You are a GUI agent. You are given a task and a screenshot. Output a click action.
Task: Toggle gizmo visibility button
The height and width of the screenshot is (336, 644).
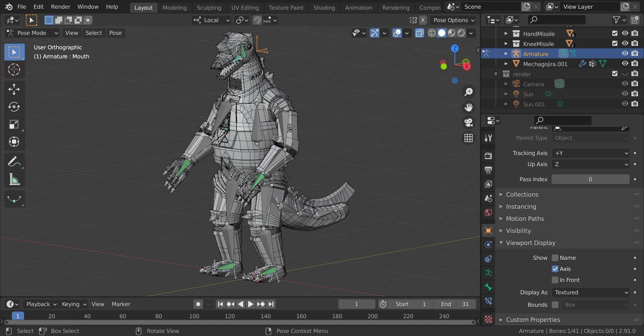pos(374,33)
